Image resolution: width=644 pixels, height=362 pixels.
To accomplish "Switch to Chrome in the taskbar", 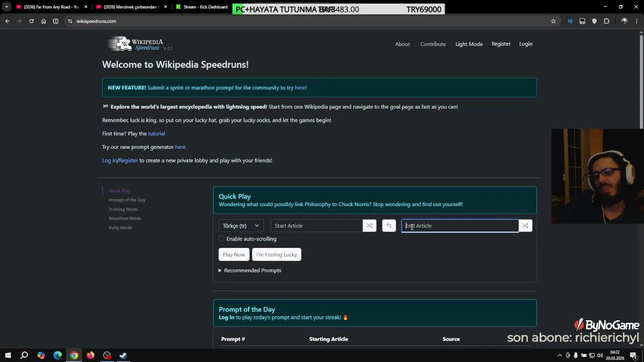I will point(74,355).
